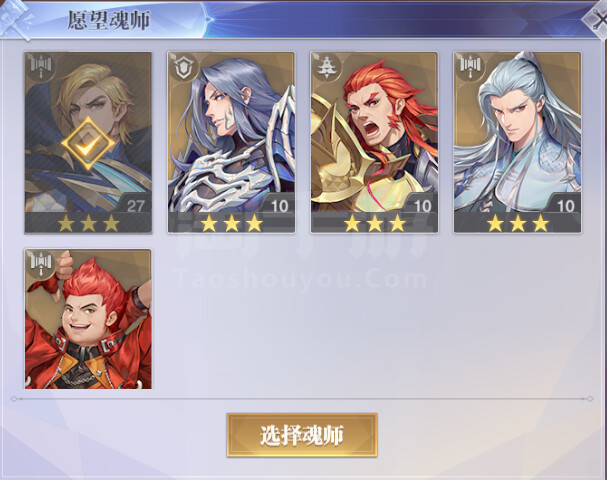Click level 10 badge on silver-haired hero
Viewport: 607px width, 480px height.
coord(565,206)
